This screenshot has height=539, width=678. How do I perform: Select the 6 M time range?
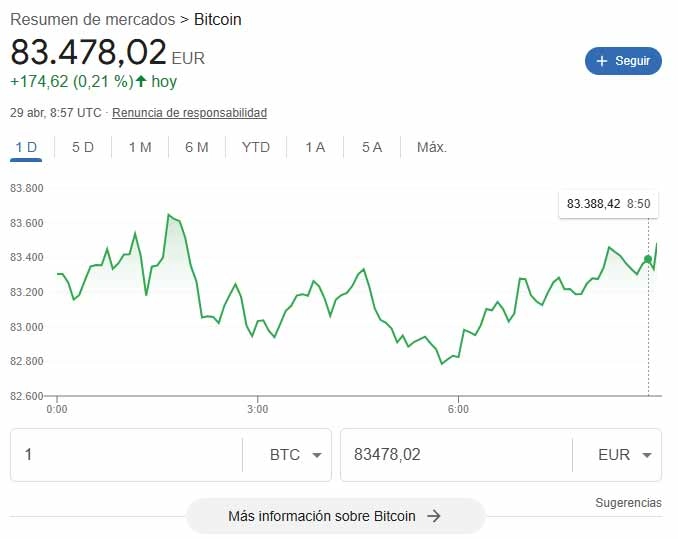(x=197, y=147)
